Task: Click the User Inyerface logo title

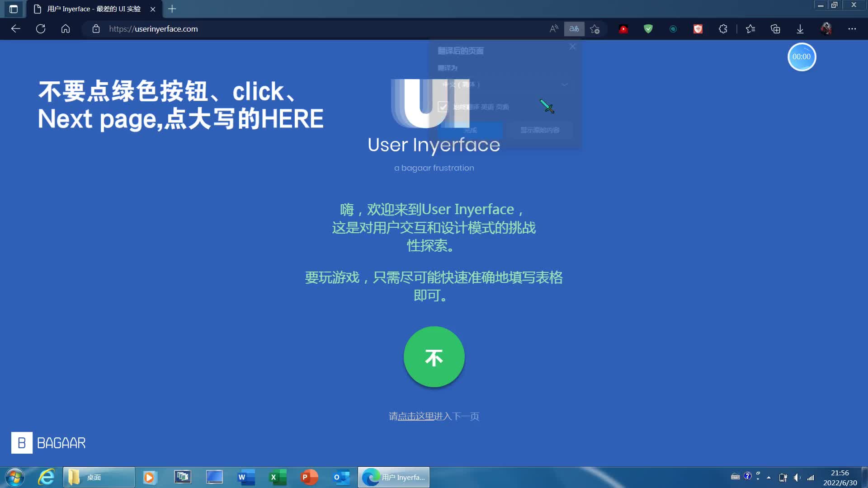Action: click(434, 145)
